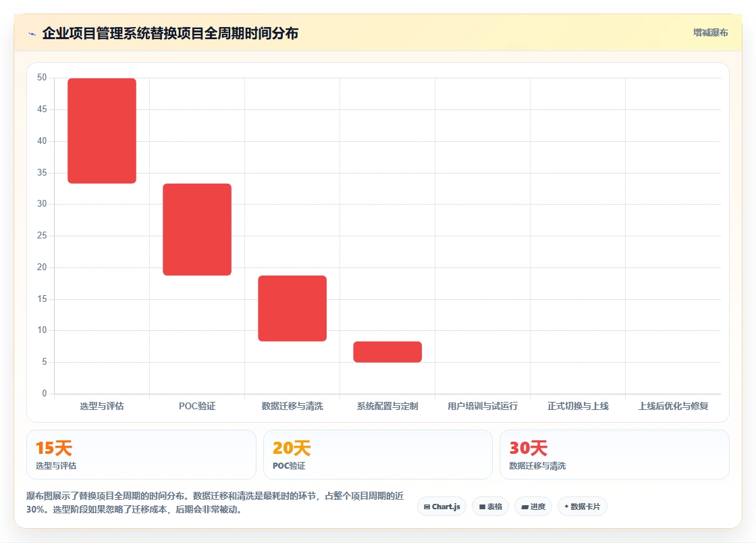Open the 15天 选型与评估 stat card
Image resolution: width=756 pixels, height=543 pixels.
click(x=141, y=455)
